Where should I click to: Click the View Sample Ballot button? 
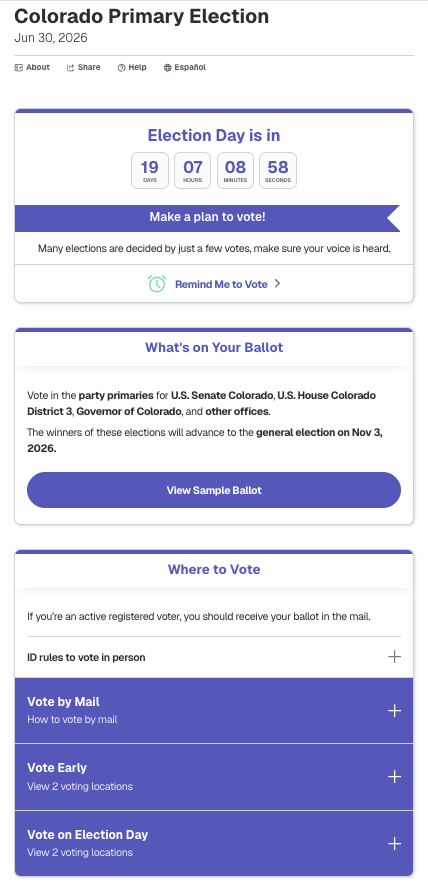(214, 490)
